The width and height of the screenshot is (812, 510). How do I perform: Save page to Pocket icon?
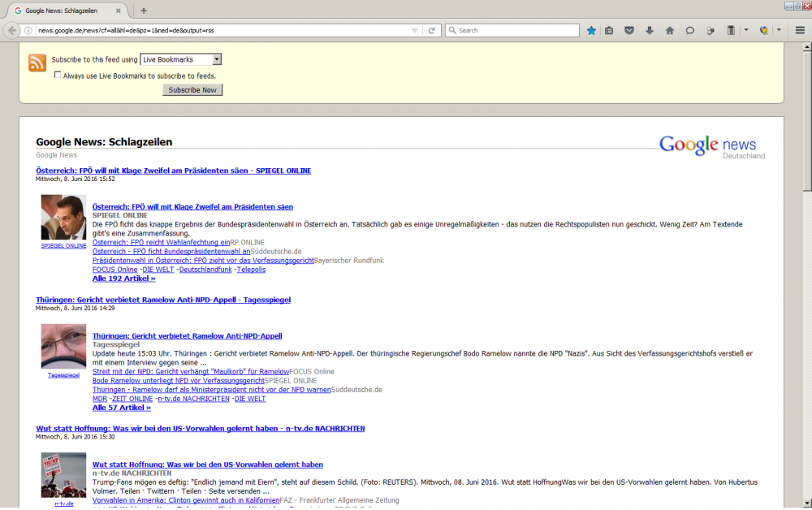[x=629, y=31]
